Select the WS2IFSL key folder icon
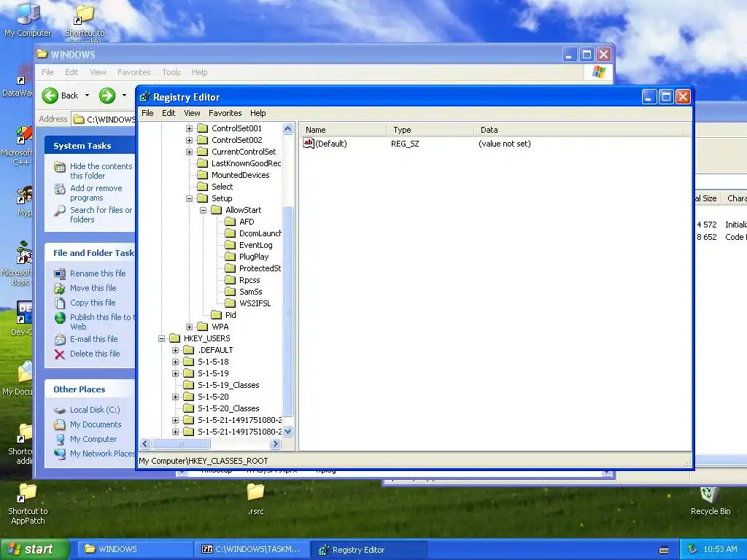 [x=231, y=303]
